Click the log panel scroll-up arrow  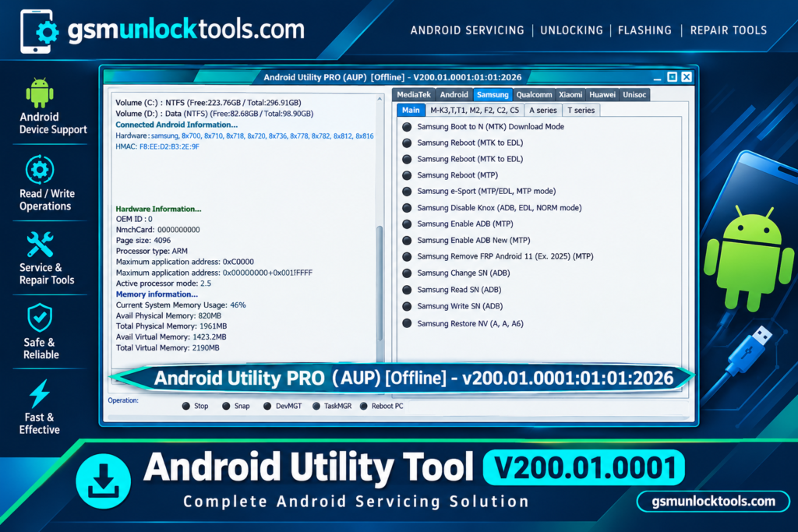tap(380, 99)
